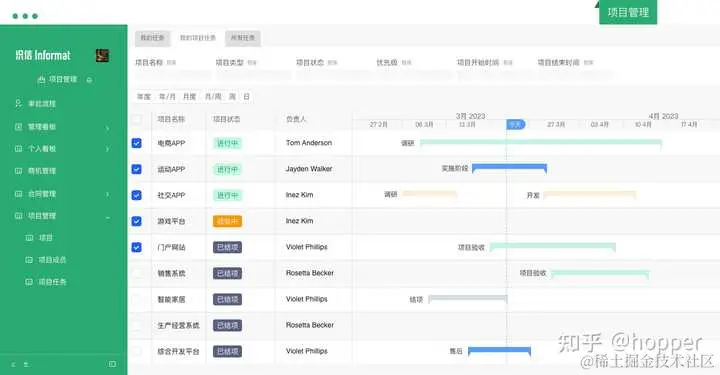This screenshot has height=375, width=720.
Task: Uncheck the 门户网站 row checkbox
Action: click(137, 247)
